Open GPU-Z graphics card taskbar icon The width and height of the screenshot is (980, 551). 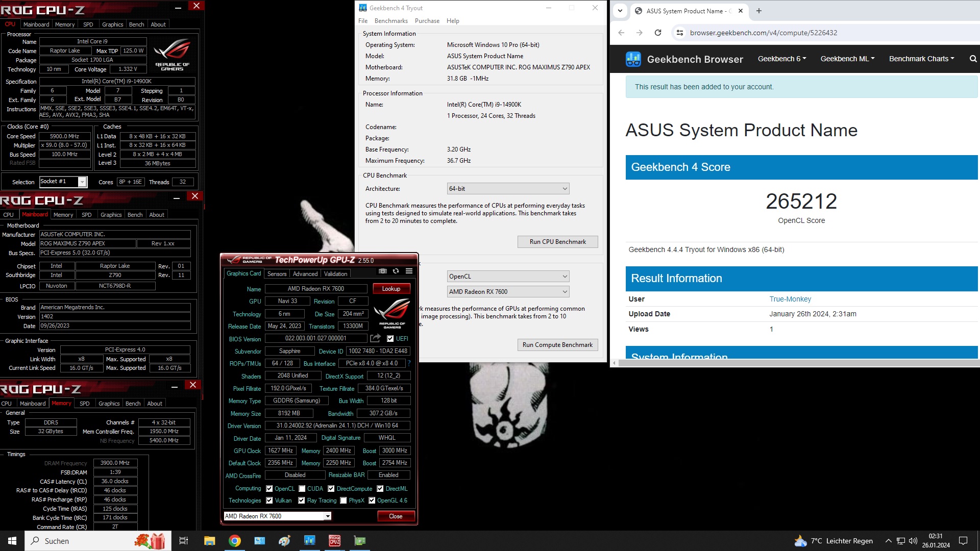(360, 541)
